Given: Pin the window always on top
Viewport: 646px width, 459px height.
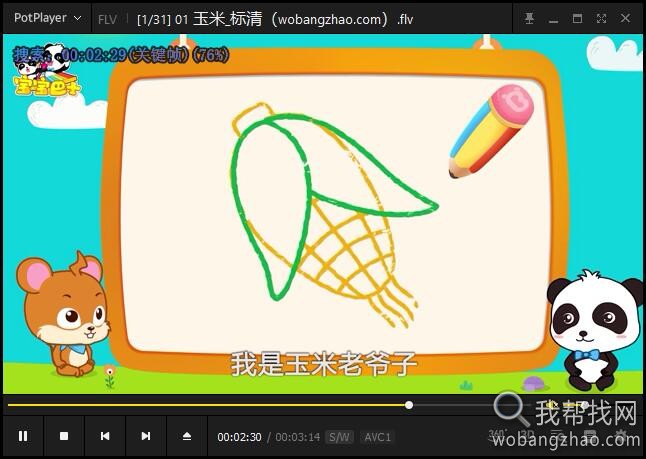Looking at the screenshot, I should tap(529, 18).
